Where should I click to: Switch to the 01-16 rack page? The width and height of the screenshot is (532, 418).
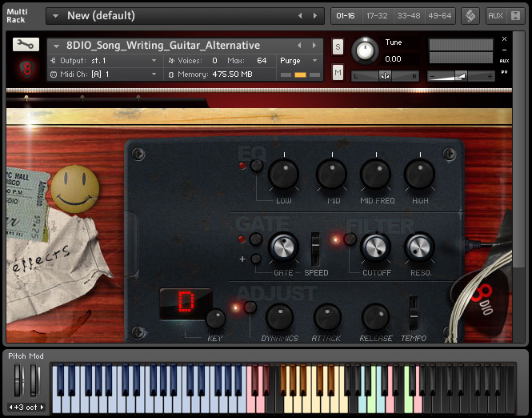coord(346,16)
